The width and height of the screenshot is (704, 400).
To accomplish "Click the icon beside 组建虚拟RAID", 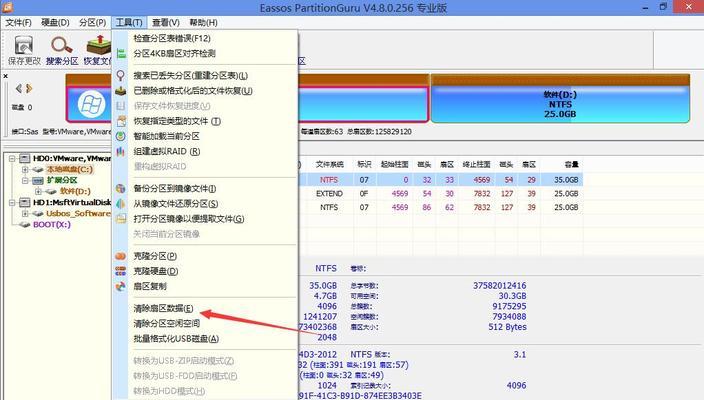I will coord(121,151).
